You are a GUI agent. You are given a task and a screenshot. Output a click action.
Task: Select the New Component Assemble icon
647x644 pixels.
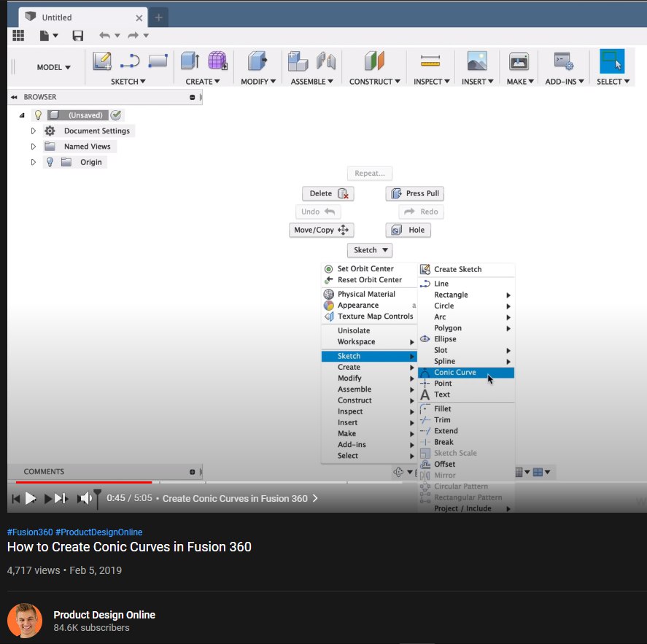pos(298,61)
